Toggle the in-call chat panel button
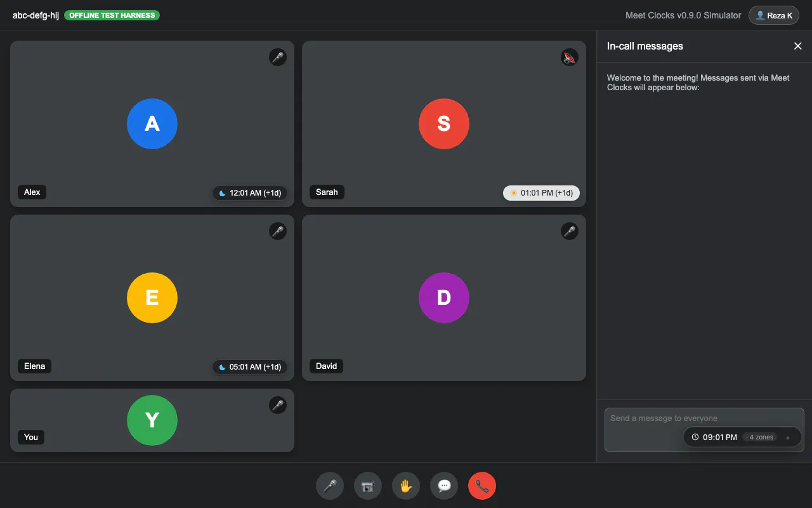Viewport: 812px width, 508px height. point(444,486)
